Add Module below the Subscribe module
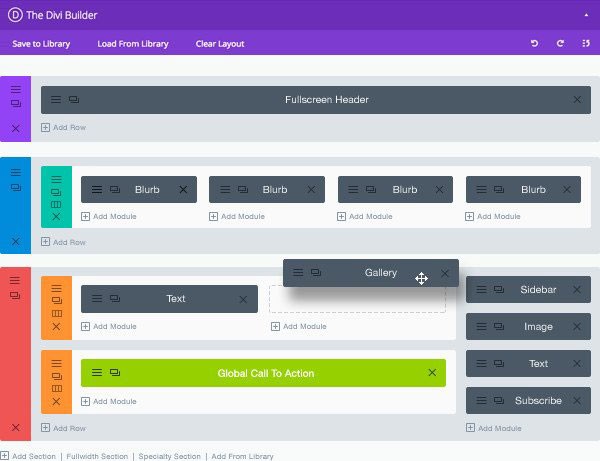The height and width of the screenshot is (461, 600). [x=494, y=428]
